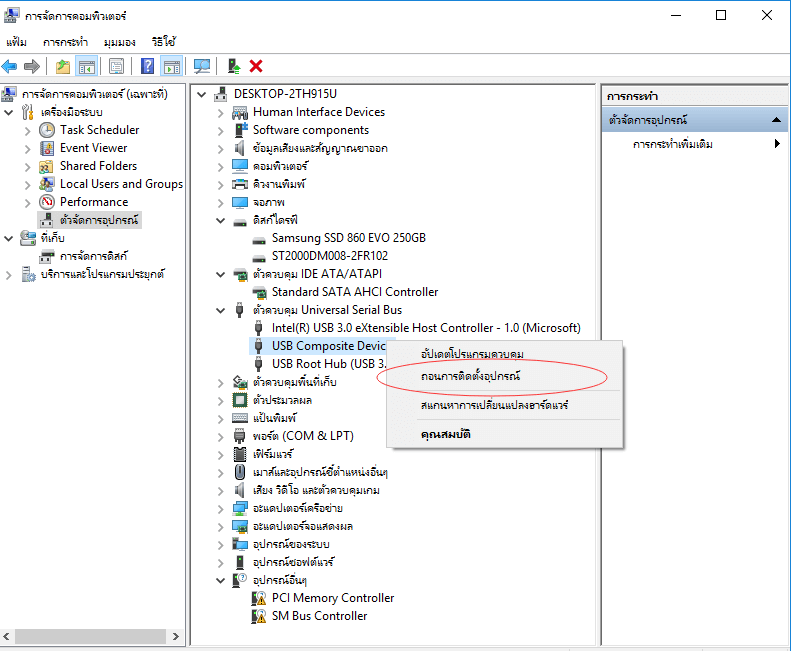The width and height of the screenshot is (791, 651).
Task: Click the red X uninstall device icon
Action: click(x=256, y=66)
